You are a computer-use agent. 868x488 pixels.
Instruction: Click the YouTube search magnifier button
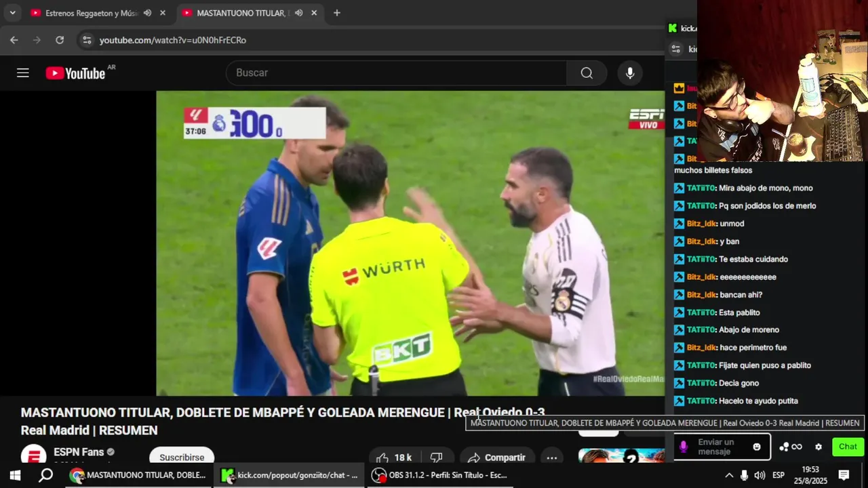(587, 73)
